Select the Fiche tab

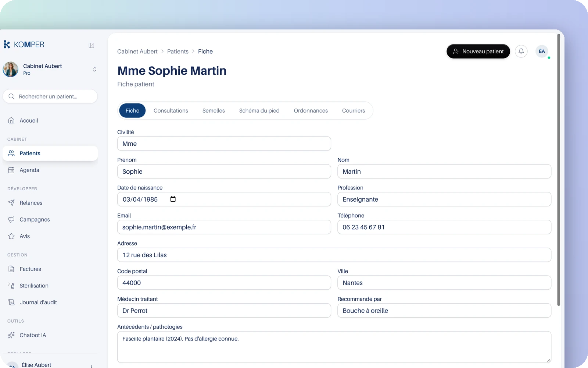click(132, 110)
